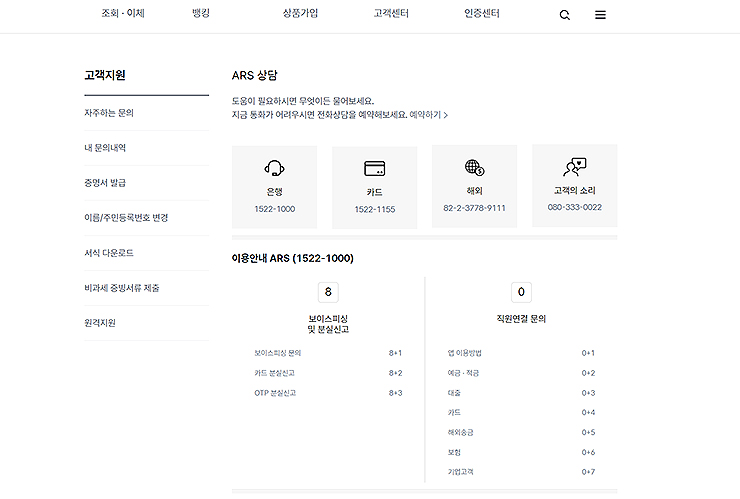Open the 인증센터 menu

[481, 13]
